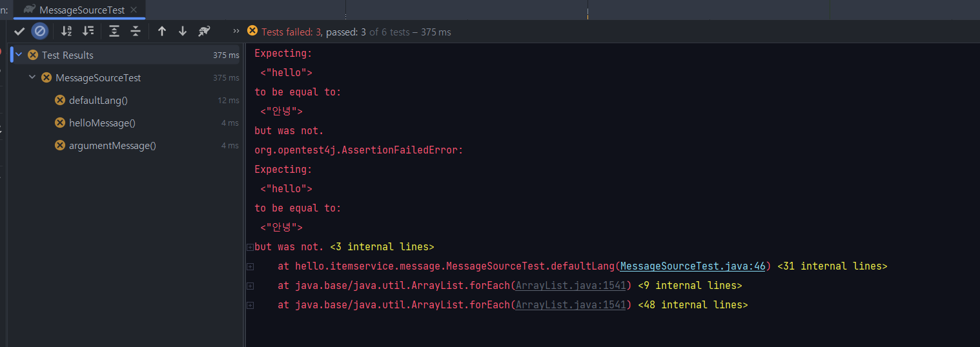Sort tests by duration

pyautogui.click(x=88, y=31)
